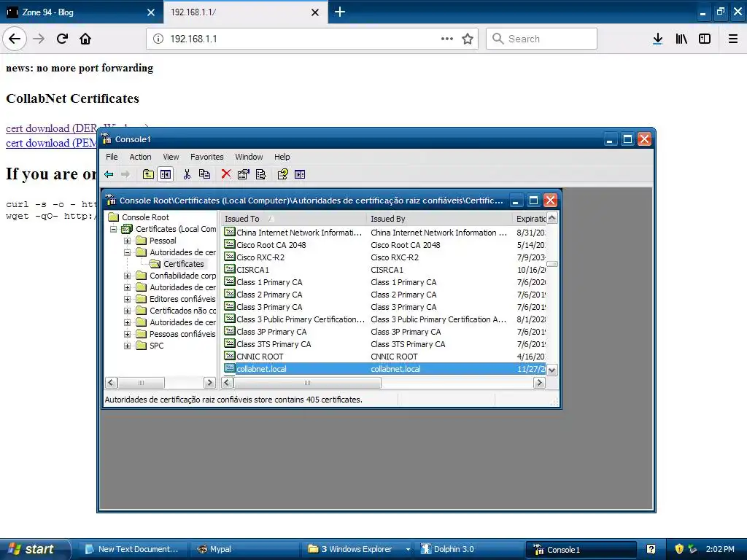This screenshot has height=560, width=747.
Task: Open Dolphin 3.0 from the taskbar
Action: coord(469,549)
